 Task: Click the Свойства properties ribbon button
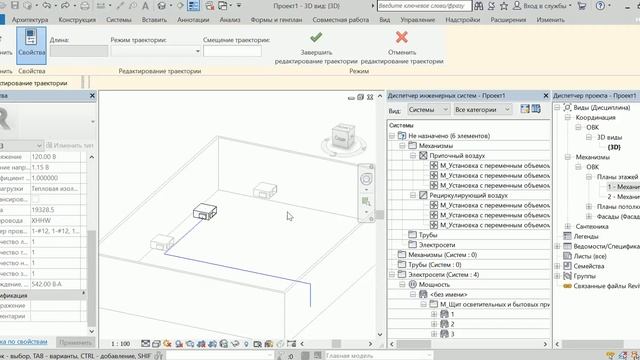tap(31, 45)
